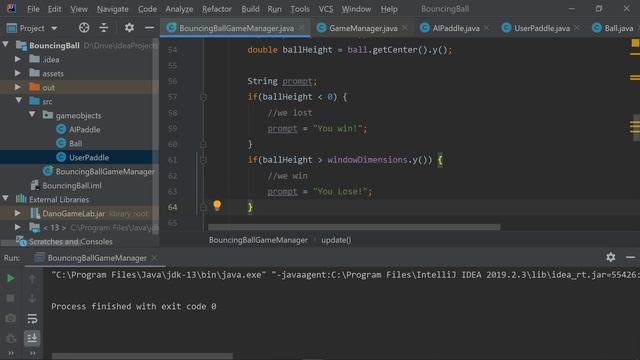
Task: Click line number 64 in gutter
Action: click(x=173, y=207)
